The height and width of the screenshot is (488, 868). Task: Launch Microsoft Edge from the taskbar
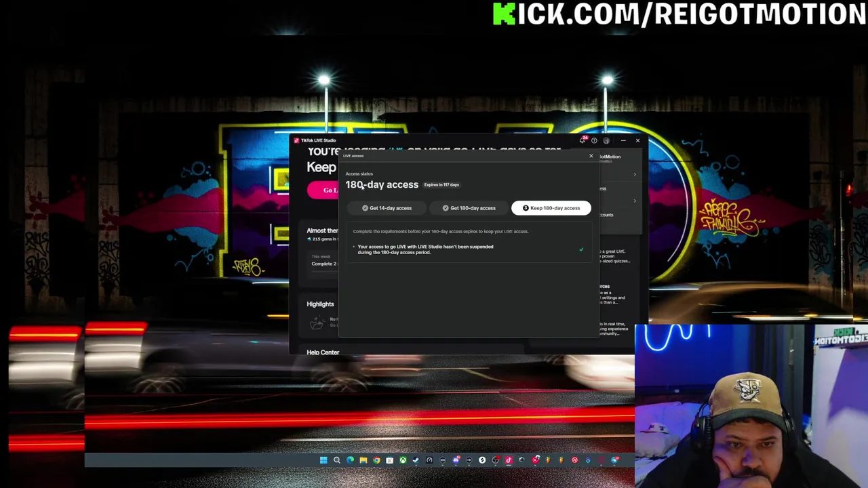coord(350,460)
